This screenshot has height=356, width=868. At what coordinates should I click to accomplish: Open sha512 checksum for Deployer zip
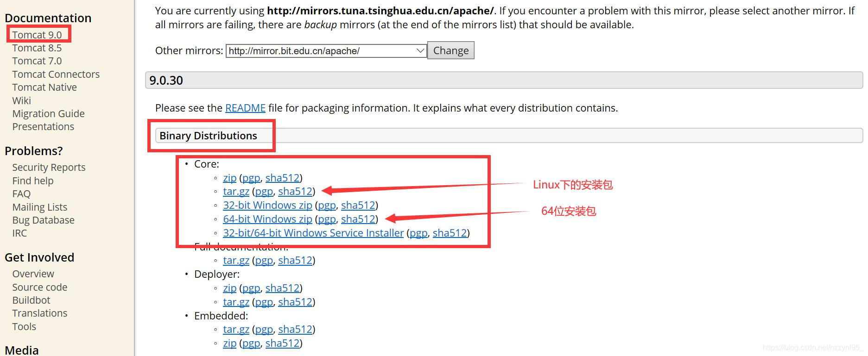click(282, 288)
